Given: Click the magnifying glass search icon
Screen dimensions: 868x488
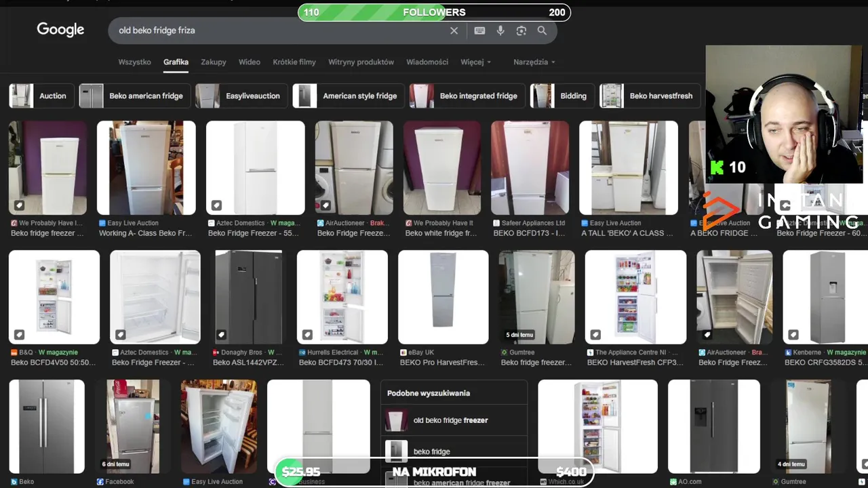Looking at the screenshot, I should (542, 30).
